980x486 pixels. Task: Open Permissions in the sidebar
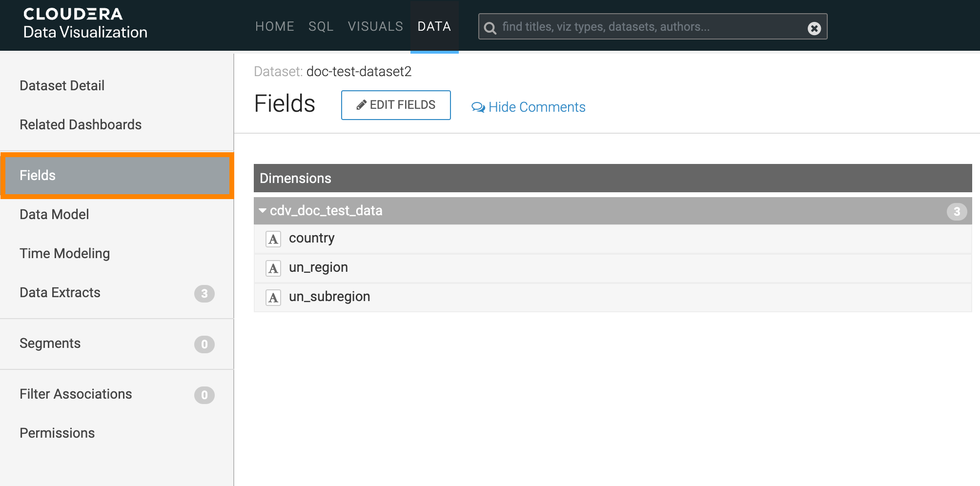[x=57, y=433]
